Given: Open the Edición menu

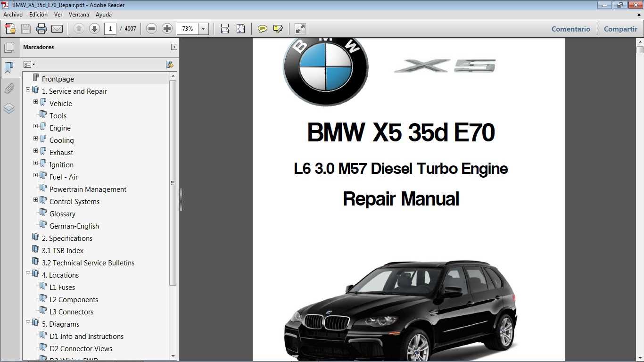Looking at the screenshot, I should tap(38, 15).
